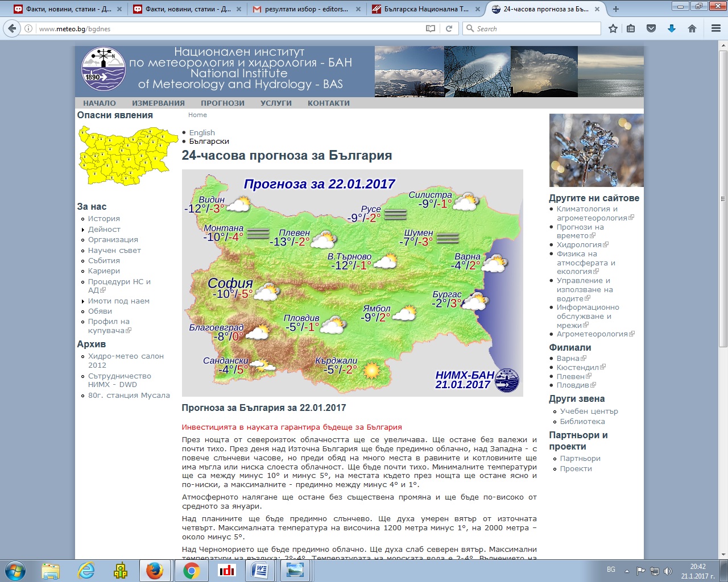Viewport: 728px width, 582px height.
Task: Launch Internet Explorer from the taskbar
Action: tap(86, 571)
